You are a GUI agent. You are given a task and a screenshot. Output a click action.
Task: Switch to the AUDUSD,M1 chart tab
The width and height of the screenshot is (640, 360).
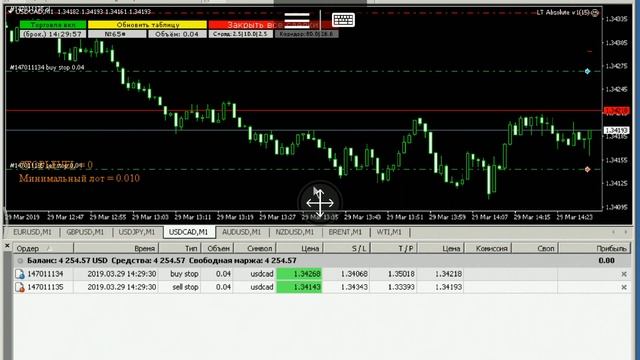coord(241,232)
